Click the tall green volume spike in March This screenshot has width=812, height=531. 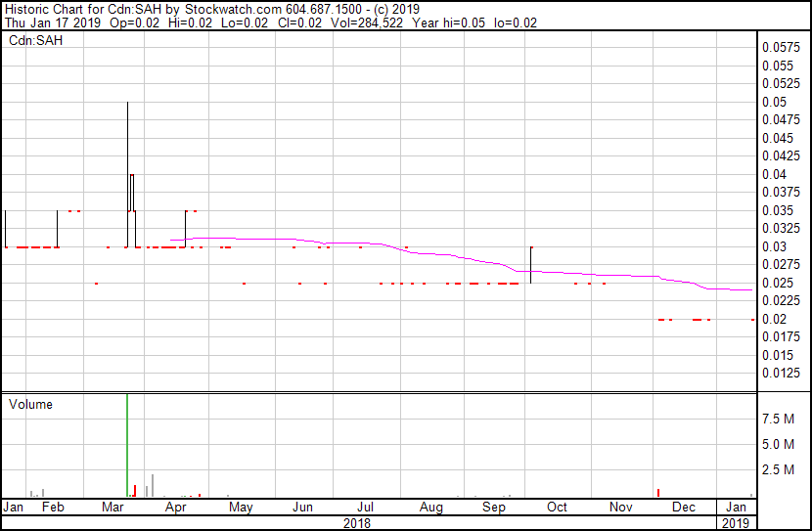(127, 445)
